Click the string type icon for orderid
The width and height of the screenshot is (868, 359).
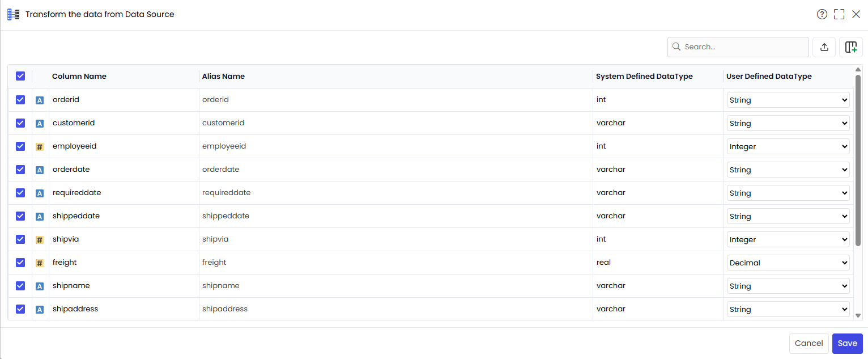[x=40, y=100]
